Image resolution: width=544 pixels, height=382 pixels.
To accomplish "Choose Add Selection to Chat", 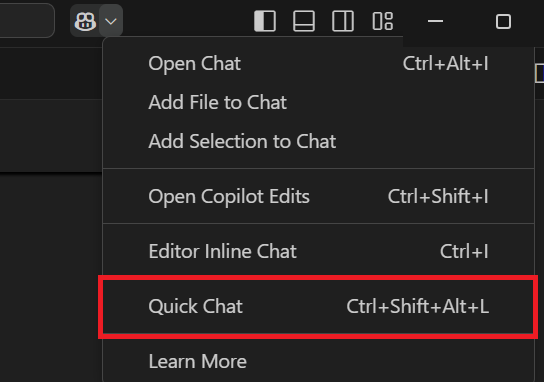I will pos(318,141).
